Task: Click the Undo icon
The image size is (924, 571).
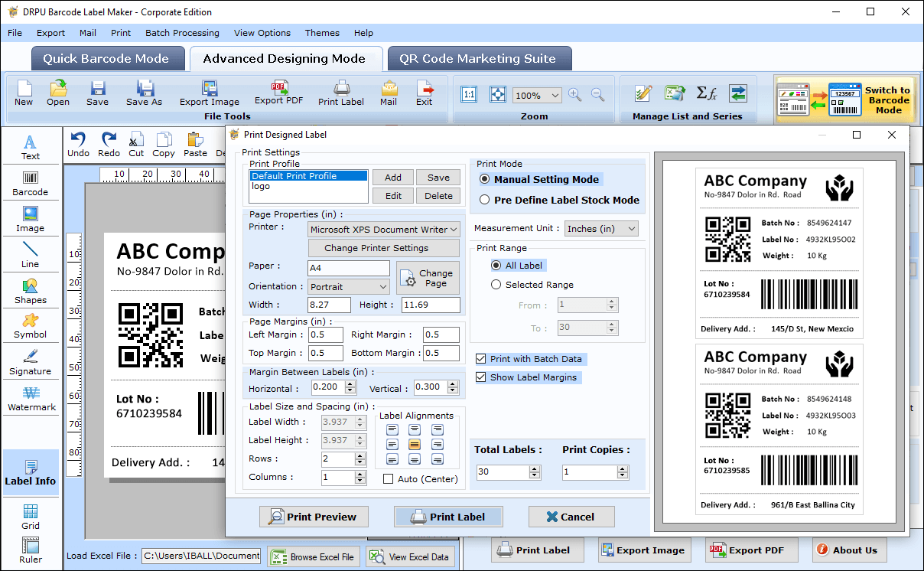Action: click(78, 144)
